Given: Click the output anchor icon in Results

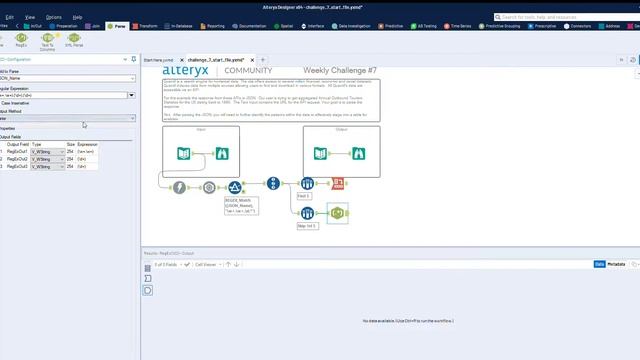Looking at the screenshot, I should click(x=148, y=290).
